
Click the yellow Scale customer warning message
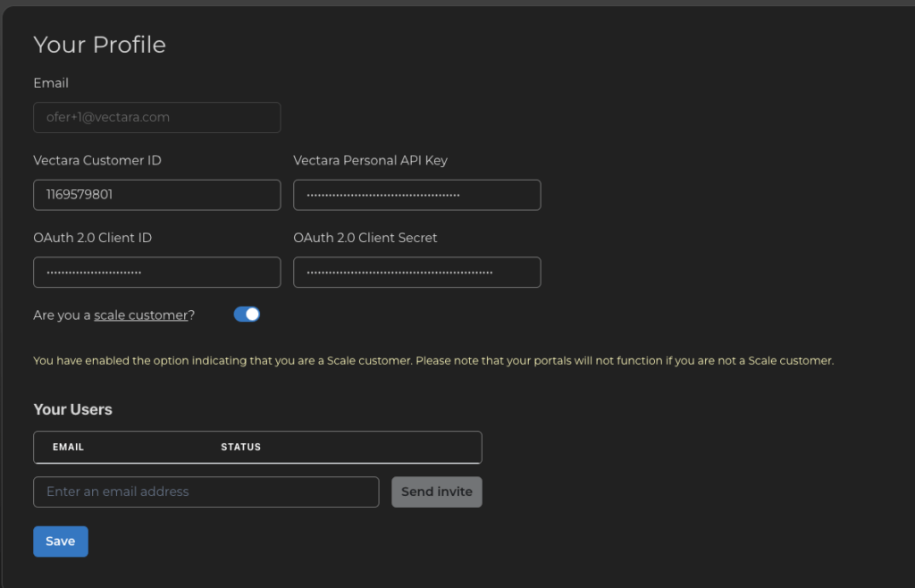(x=433, y=361)
